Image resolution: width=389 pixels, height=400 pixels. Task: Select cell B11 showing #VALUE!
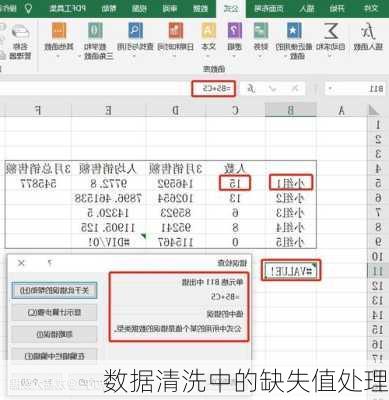291,271
